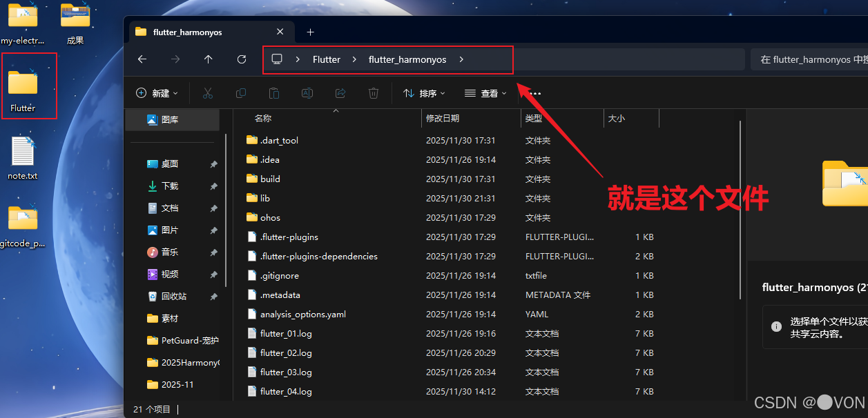Open the 查看 (View) dropdown
868x418 pixels.
coord(485,93)
